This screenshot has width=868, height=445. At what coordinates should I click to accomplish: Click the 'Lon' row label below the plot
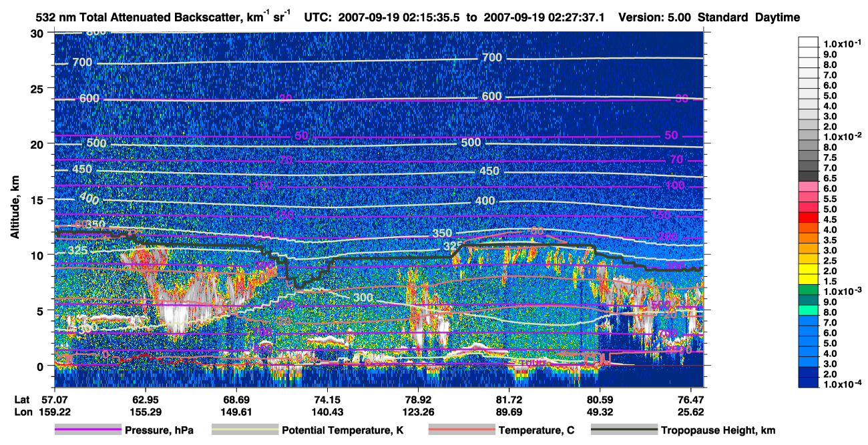(23, 412)
